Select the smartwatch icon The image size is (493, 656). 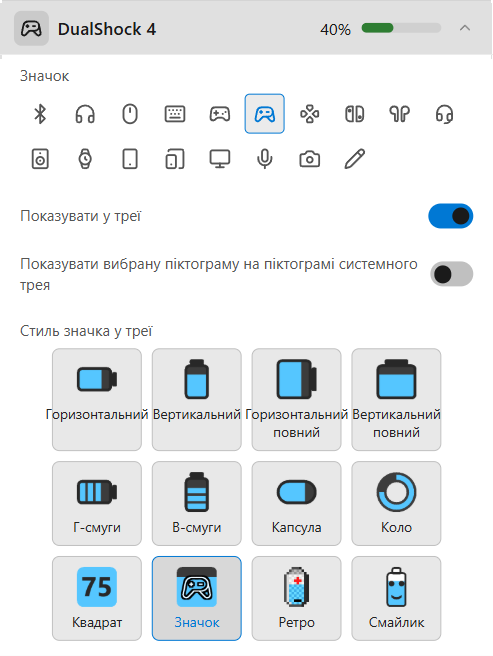tap(85, 159)
